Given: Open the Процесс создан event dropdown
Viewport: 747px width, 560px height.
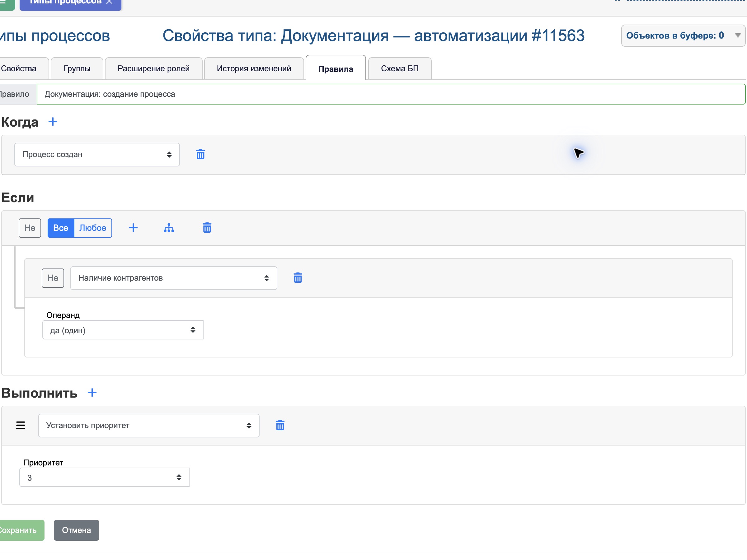Looking at the screenshot, I should pyautogui.click(x=97, y=155).
